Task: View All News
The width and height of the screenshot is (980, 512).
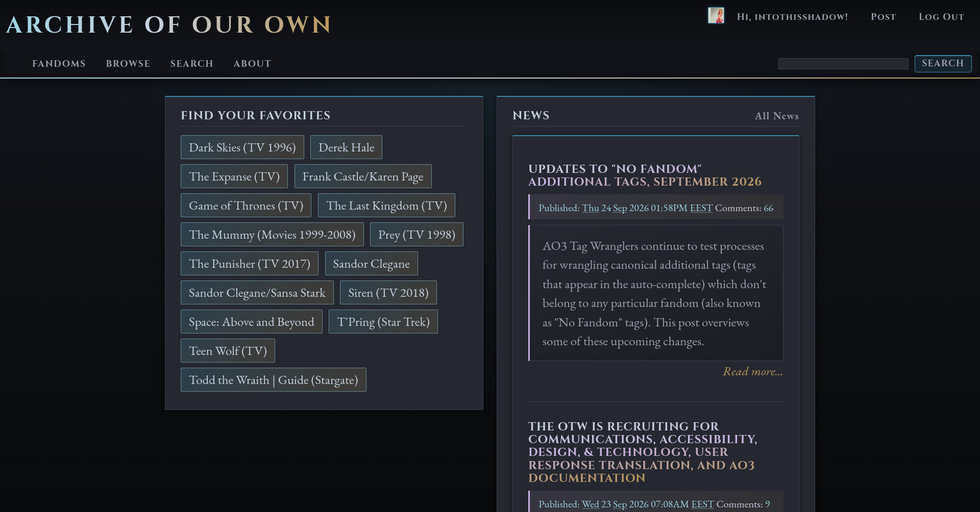Action: pos(777,116)
